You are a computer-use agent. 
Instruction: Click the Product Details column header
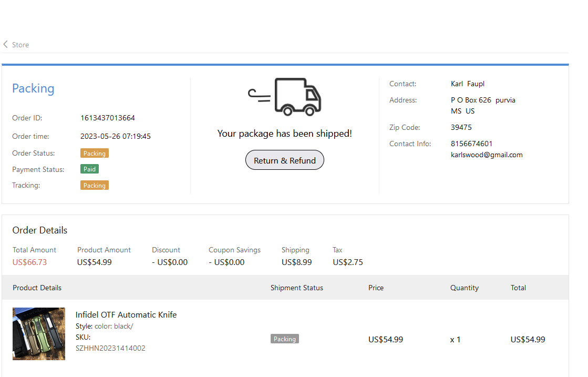[x=37, y=288]
